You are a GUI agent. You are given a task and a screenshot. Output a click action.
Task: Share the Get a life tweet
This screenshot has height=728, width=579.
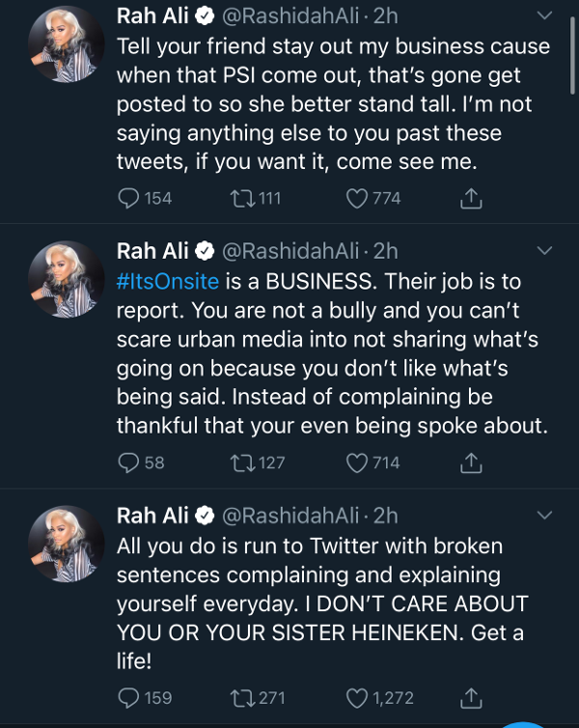click(x=471, y=697)
